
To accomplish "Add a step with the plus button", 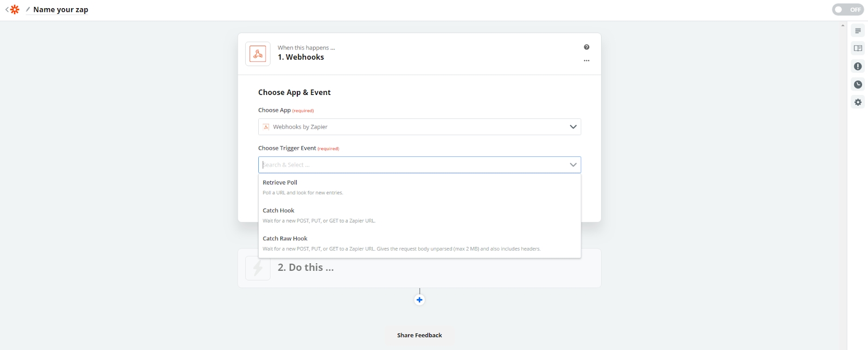I will (x=419, y=300).
